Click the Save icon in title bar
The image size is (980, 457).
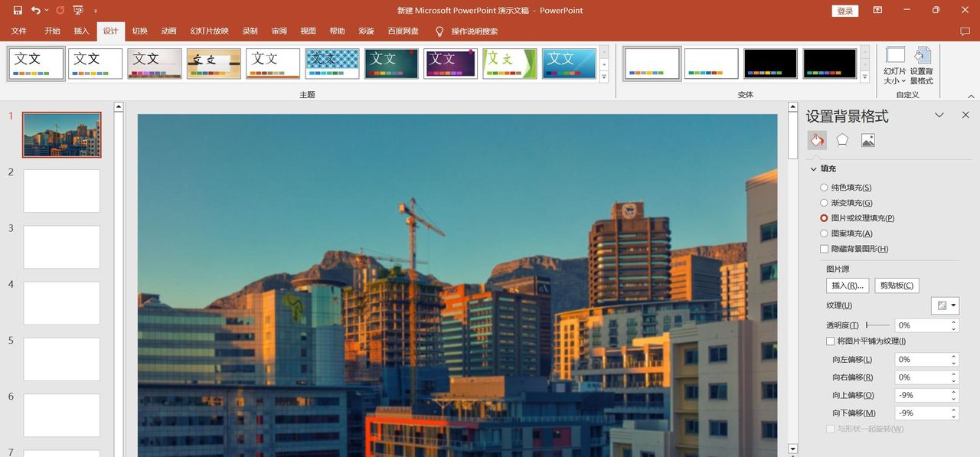point(18,11)
